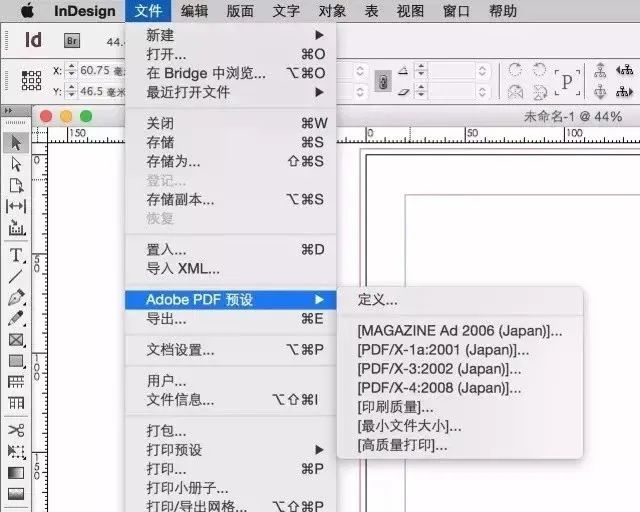Select the Selection tool arrow
Screen dimensions: 640x512
[x=16, y=142]
